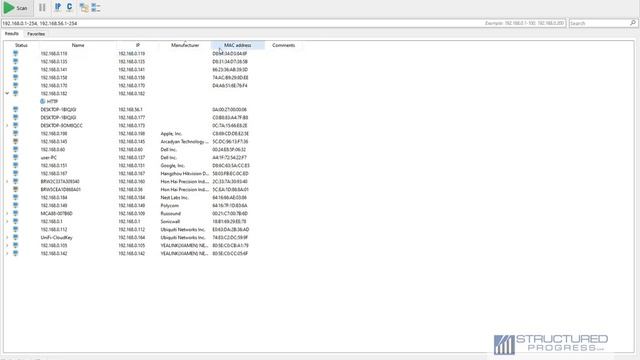Click the C subnet class toolbar icon

click(x=69, y=7)
